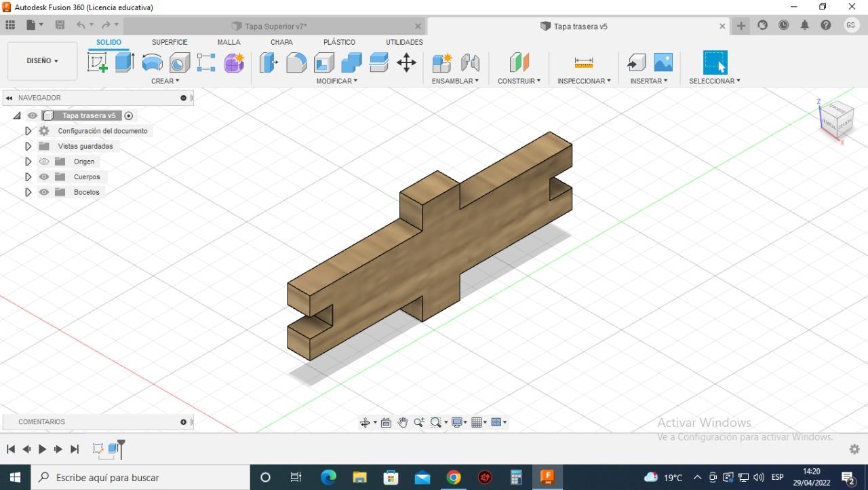Select the Create Sketch tool

click(98, 62)
